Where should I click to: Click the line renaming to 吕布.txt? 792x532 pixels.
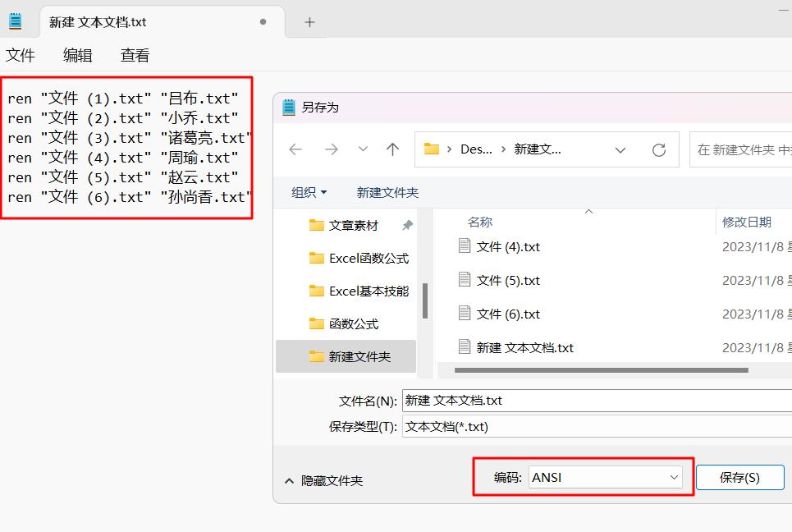[123, 98]
